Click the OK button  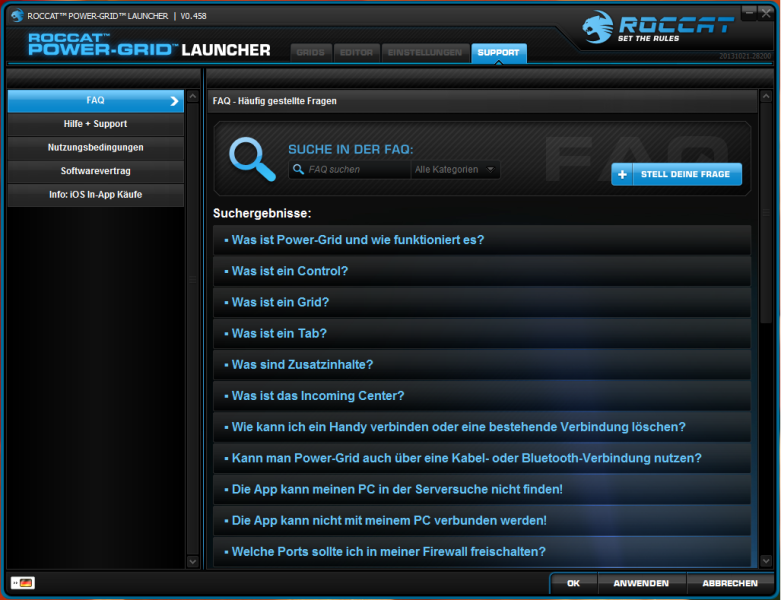[x=573, y=583]
